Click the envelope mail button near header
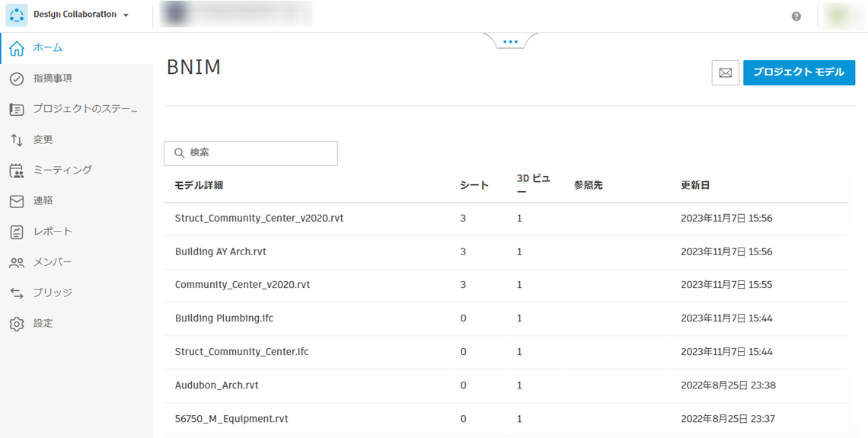This screenshot has width=868, height=438. (x=726, y=73)
